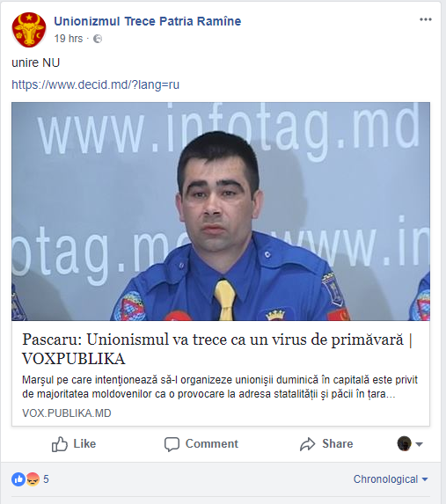This screenshot has width=446, height=504.
Task: Click the page's red bull-head avatar
Action: click(x=29, y=30)
